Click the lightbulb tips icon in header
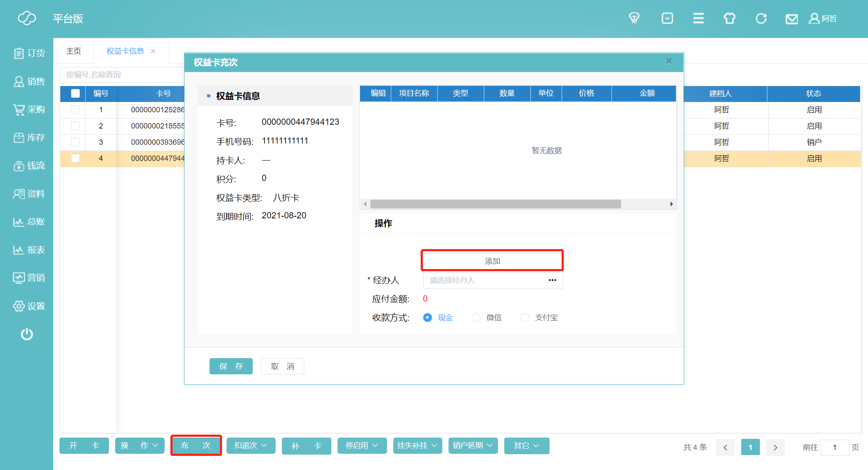The height and width of the screenshot is (470, 868). (x=634, y=18)
